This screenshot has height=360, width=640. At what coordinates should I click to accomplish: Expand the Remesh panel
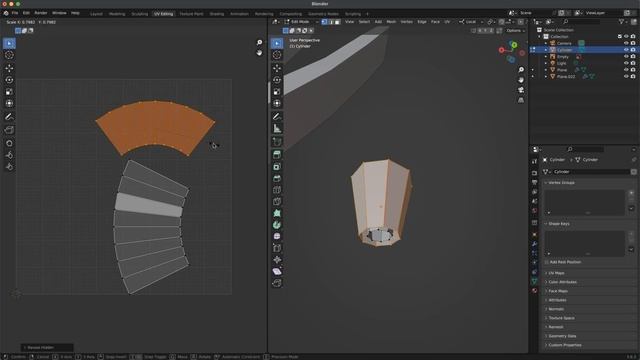[555, 327]
